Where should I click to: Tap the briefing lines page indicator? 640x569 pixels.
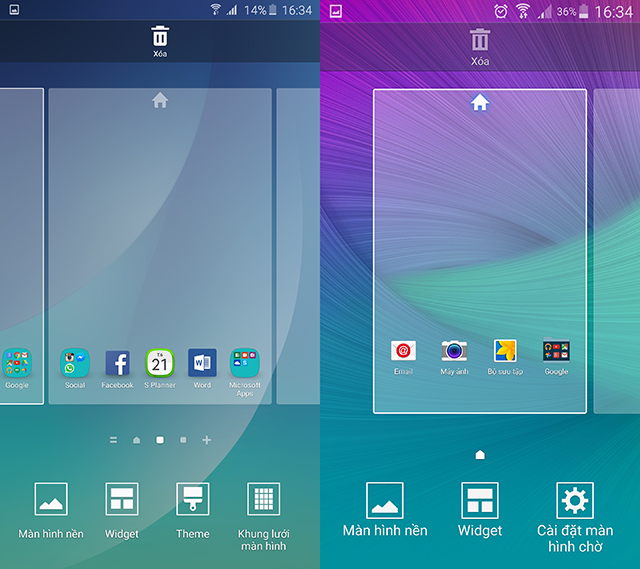tap(113, 440)
